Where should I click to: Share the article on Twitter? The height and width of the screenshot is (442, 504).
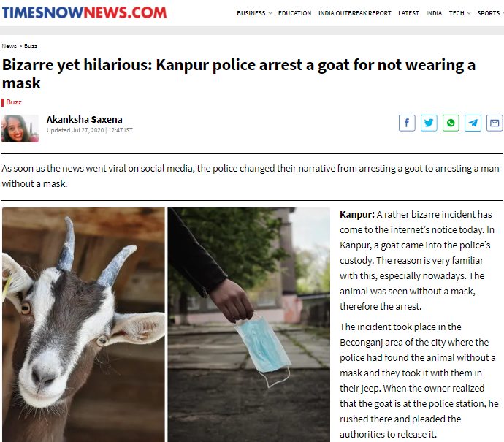click(429, 123)
